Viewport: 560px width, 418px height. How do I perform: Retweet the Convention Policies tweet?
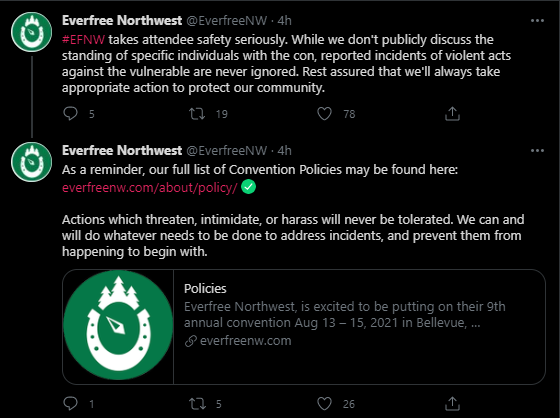click(x=197, y=403)
